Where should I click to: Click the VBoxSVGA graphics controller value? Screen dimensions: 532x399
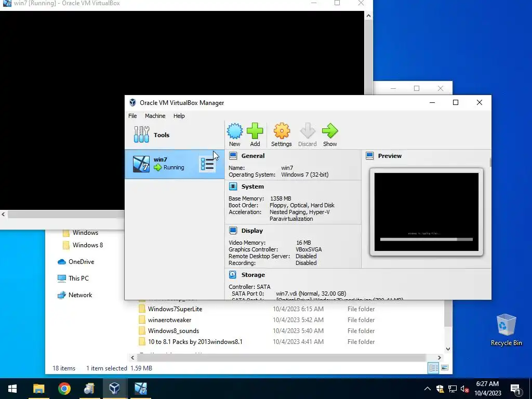tap(309, 249)
